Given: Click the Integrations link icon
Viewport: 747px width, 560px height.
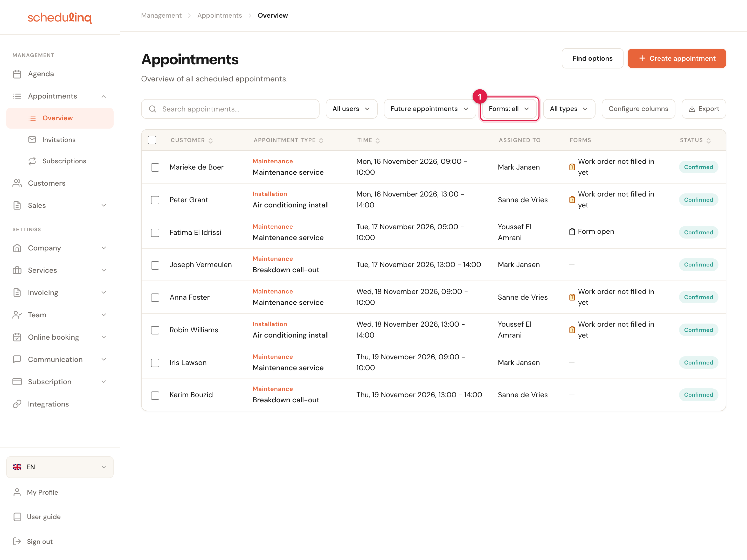Looking at the screenshot, I should (x=17, y=404).
